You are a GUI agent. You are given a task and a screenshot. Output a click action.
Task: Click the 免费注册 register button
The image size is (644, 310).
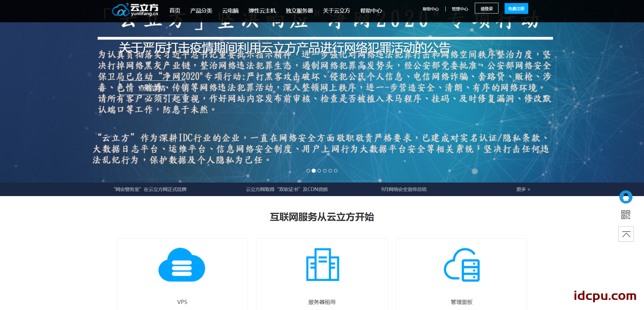pos(516,8)
